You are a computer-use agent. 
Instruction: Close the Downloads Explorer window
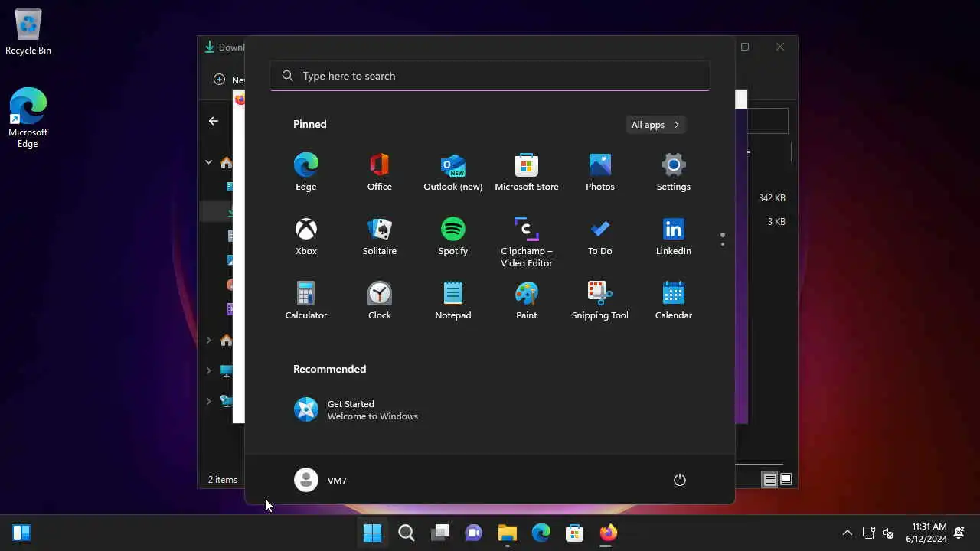(x=780, y=47)
